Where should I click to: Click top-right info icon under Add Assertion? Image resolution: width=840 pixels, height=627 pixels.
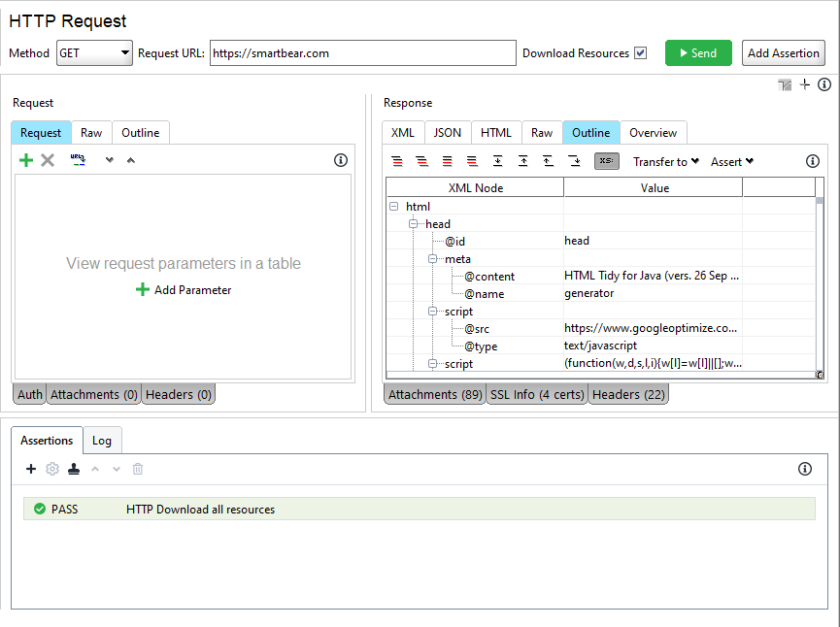824,84
